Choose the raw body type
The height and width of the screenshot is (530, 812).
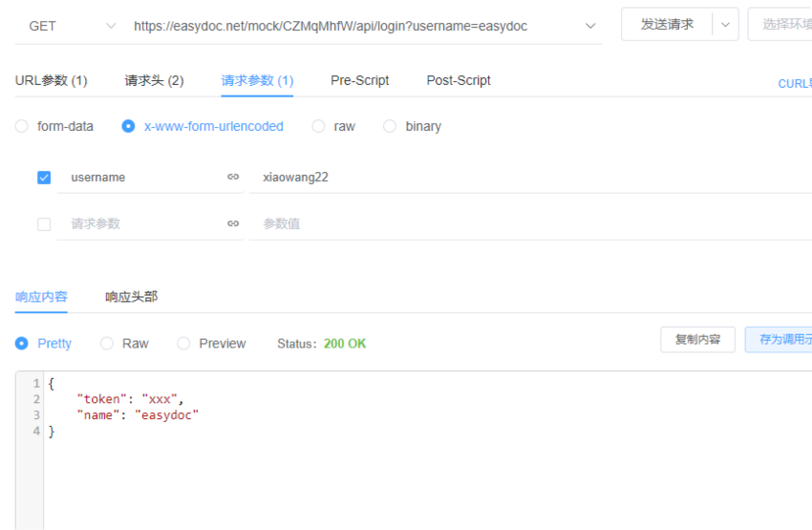319,126
